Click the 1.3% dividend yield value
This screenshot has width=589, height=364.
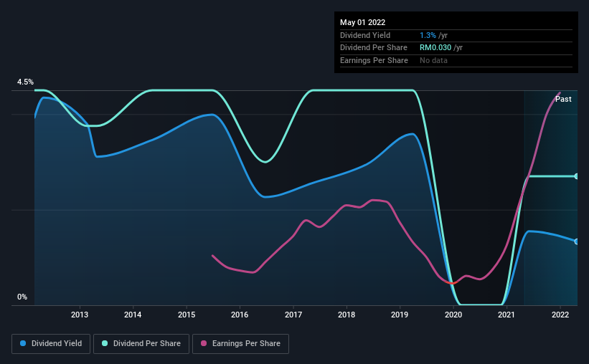(428, 35)
